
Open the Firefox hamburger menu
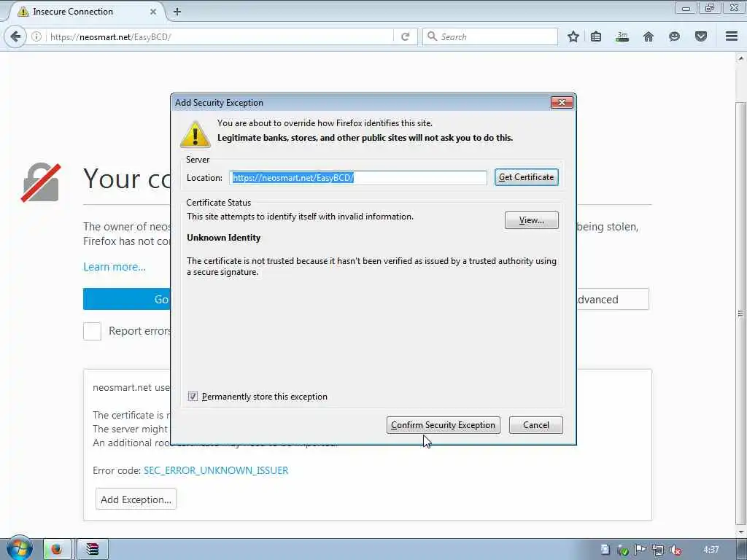click(x=732, y=36)
